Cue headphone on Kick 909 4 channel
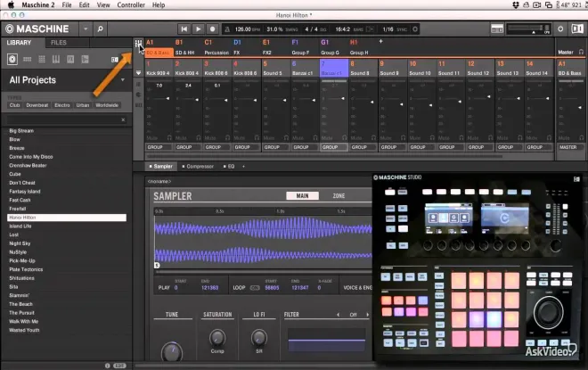588x370 pixels. click(169, 137)
